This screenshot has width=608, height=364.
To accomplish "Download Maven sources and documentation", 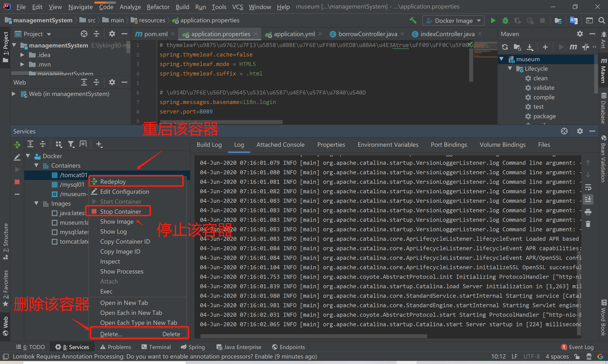I will pyautogui.click(x=530, y=47).
